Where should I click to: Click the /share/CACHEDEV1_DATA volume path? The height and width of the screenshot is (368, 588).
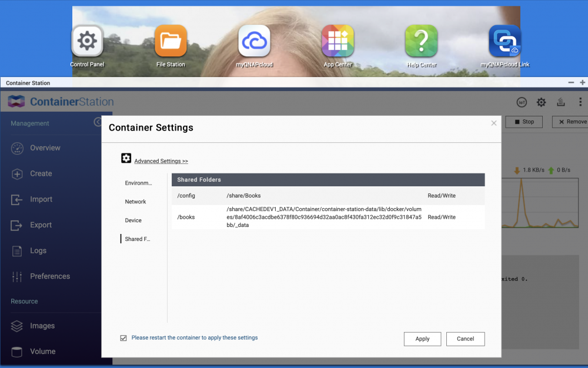324,217
